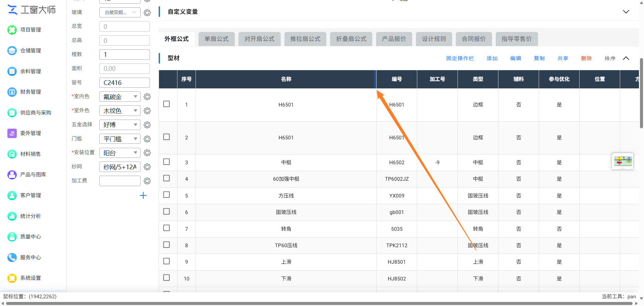This screenshot has height=306, width=644.
Task: Click the 樘数 input field
Action: tap(124, 54)
